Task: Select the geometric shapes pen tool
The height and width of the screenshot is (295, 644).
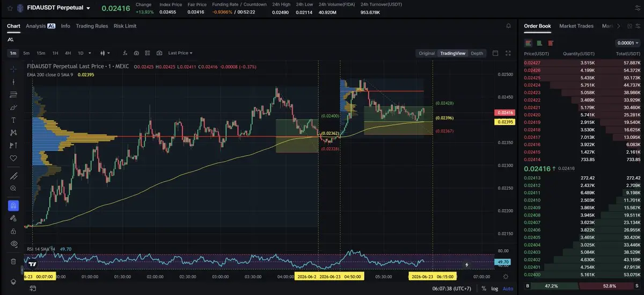Action: click(x=13, y=107)
